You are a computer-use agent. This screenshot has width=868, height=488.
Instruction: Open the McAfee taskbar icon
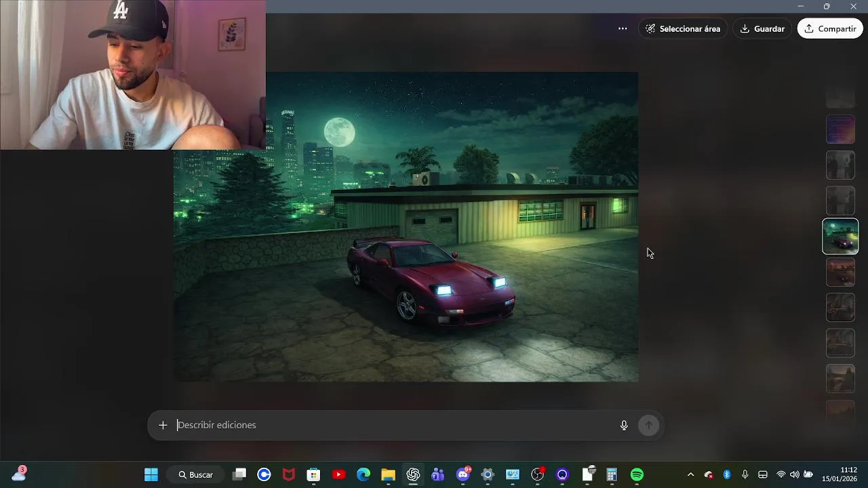[289, 474]
